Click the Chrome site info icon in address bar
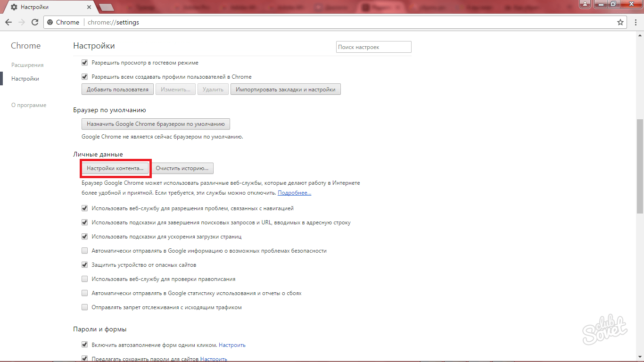 [50, 22]
